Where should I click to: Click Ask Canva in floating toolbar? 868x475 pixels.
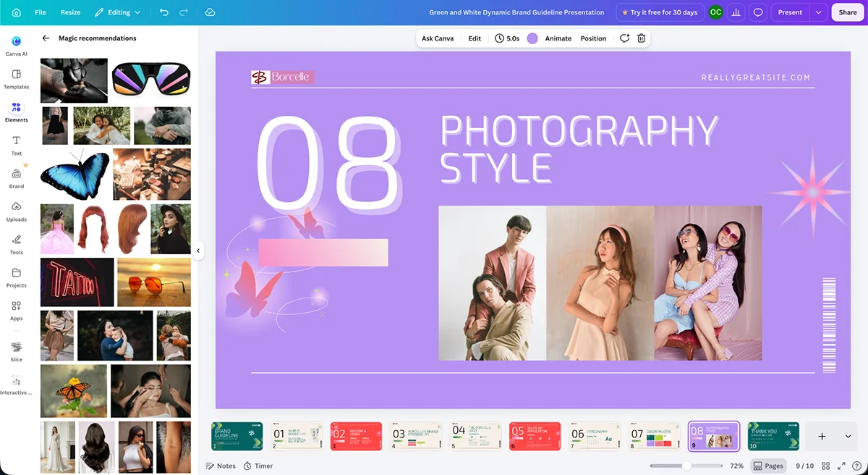(x=438, y=38)
